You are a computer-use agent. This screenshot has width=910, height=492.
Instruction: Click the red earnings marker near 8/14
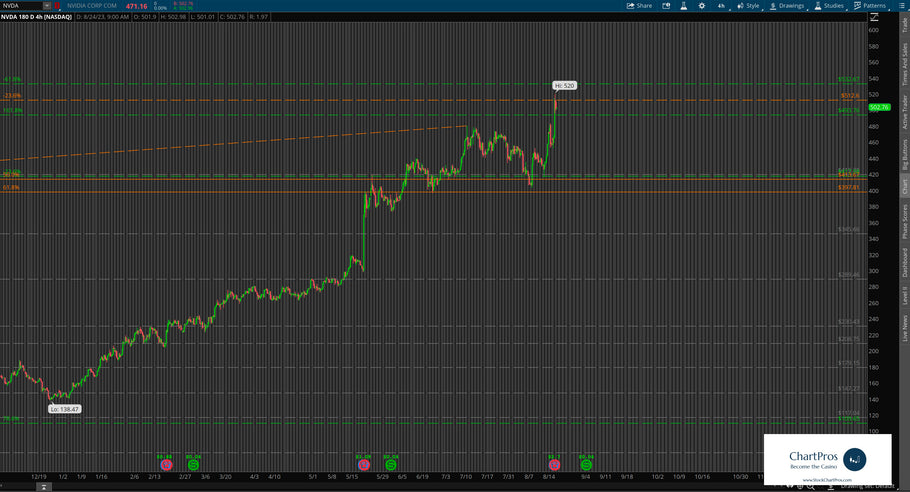[554, 465]
